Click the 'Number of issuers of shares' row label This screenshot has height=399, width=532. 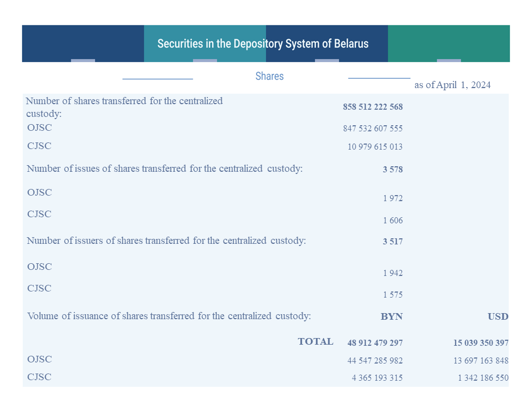166,241
